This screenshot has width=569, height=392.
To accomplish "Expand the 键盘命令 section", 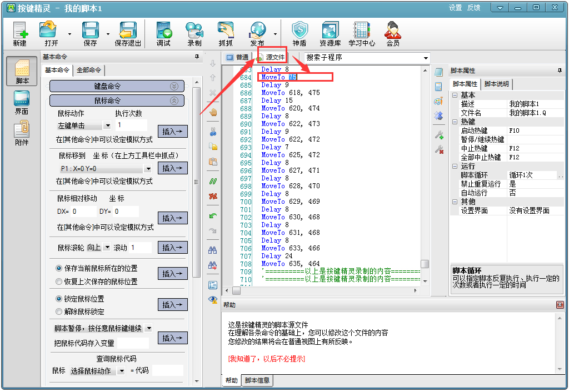I will [174, 86].
